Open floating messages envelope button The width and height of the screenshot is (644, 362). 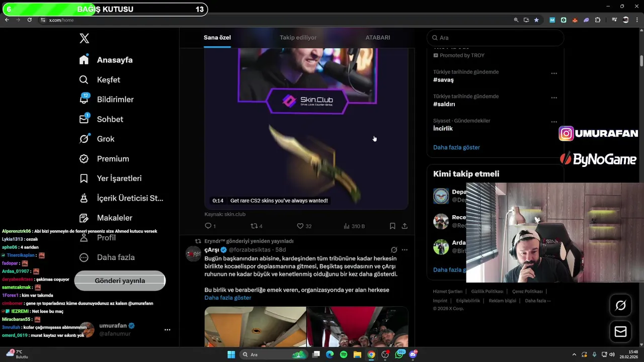[620, 332]
